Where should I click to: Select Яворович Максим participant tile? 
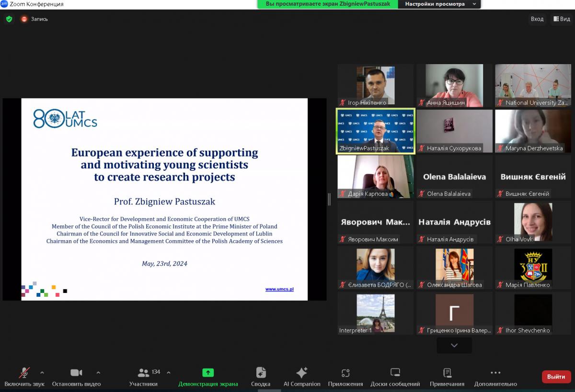point(375,222)
